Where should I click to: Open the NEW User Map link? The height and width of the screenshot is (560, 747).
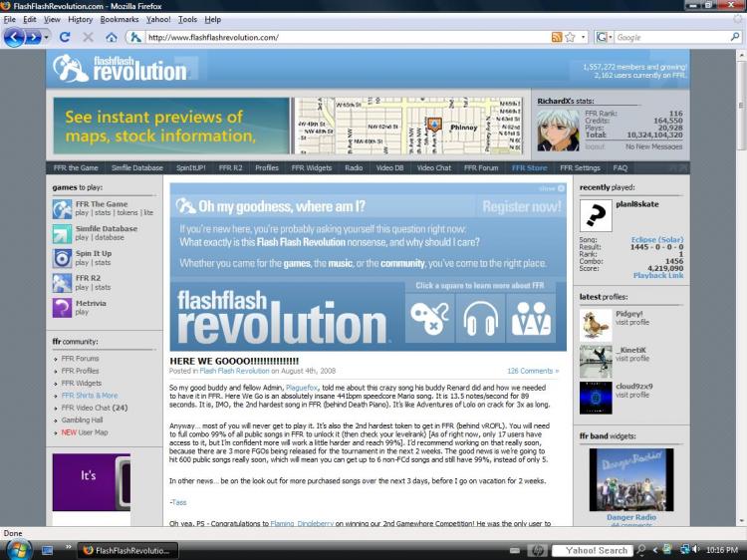(x=85, y=432)
